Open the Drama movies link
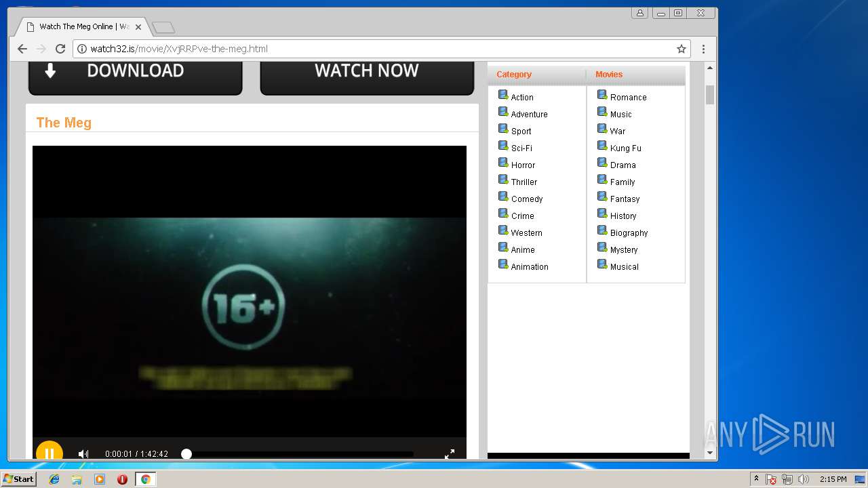Image resolution: width=868 pixels, height=488 pixels. coord(623,165)
